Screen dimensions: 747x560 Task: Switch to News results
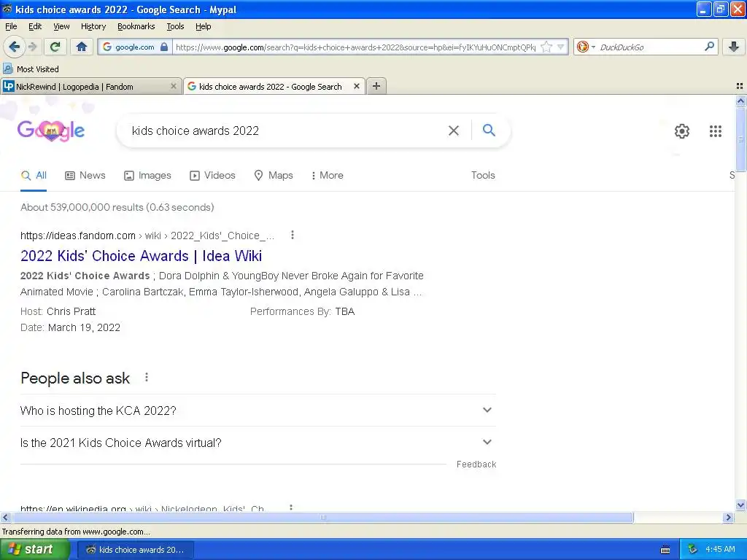(x=85, y=175)
